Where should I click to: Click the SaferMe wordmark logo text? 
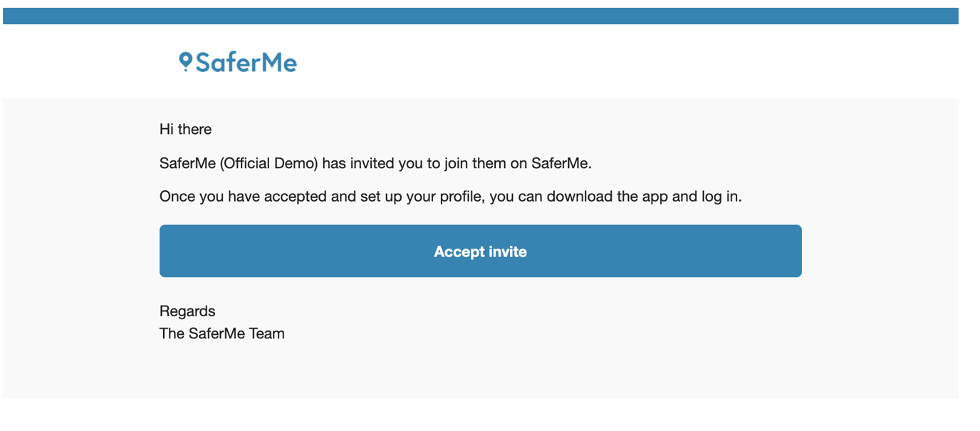coord(246,63)
